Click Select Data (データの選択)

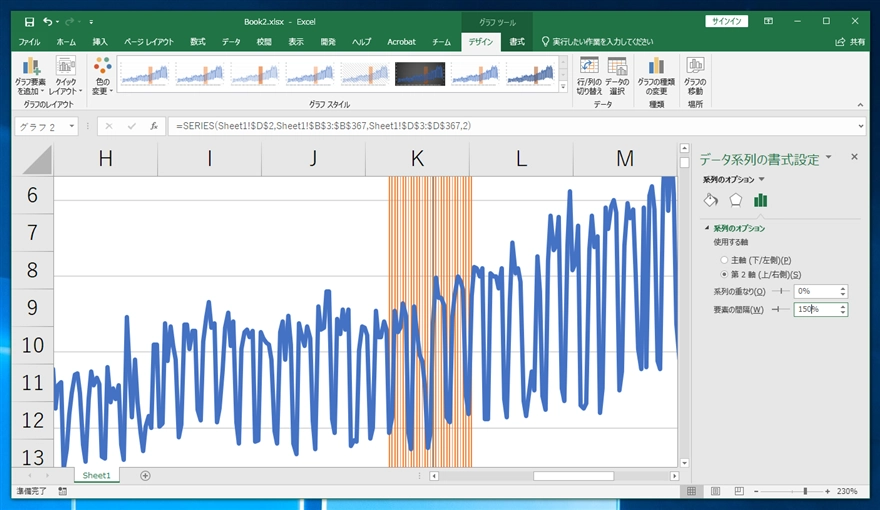[617, 76]
